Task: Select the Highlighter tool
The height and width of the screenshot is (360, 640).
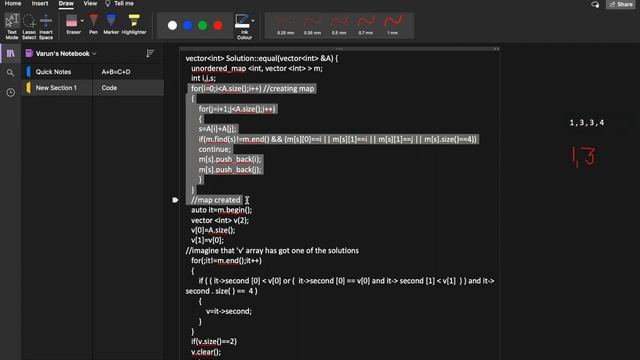Action: [x=134, y=24]
